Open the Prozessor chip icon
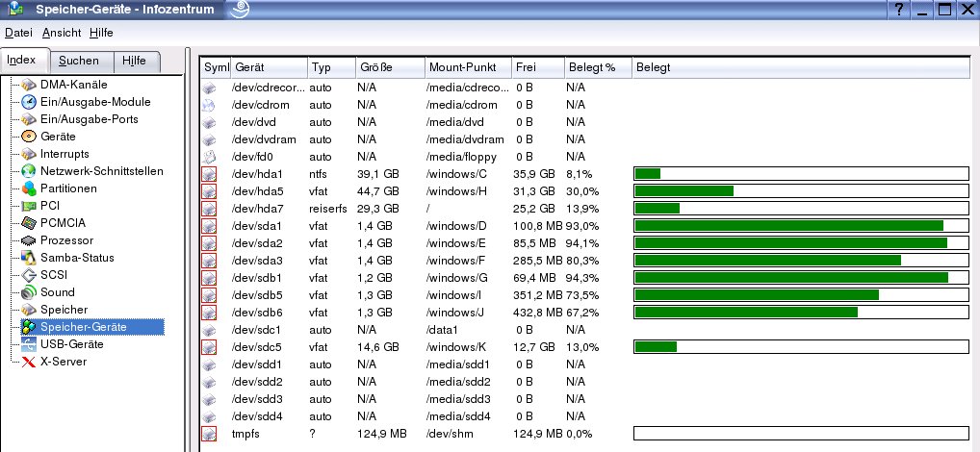Image resolution: width=980 pixels, height=452 pixels. [29, 240]
